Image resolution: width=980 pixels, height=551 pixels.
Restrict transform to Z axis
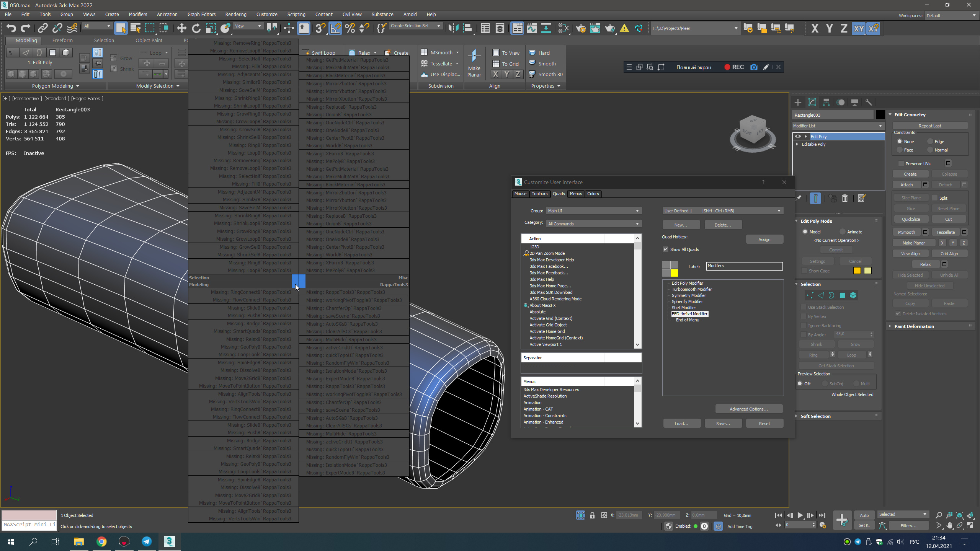coord(844,28)
